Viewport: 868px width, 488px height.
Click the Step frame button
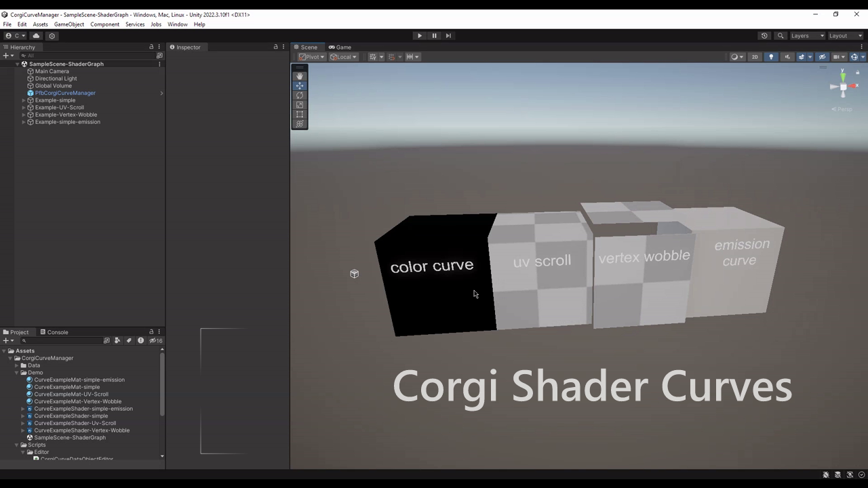tap(448, 36)
